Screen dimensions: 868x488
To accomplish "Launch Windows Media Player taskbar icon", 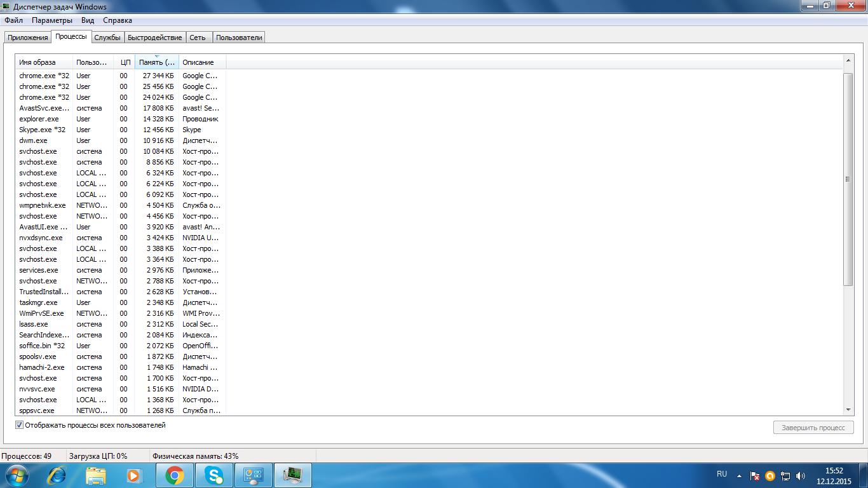I will (135, 475).
